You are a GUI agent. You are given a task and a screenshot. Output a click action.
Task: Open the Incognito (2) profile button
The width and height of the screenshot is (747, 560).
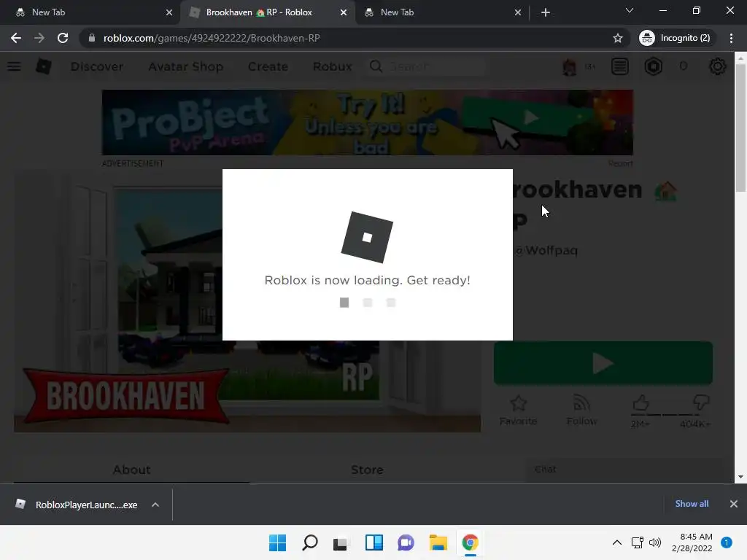click(677, 38)
